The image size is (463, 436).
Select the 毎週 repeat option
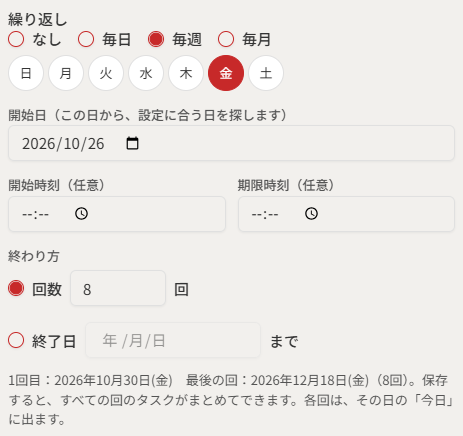[x=156, y=39]
